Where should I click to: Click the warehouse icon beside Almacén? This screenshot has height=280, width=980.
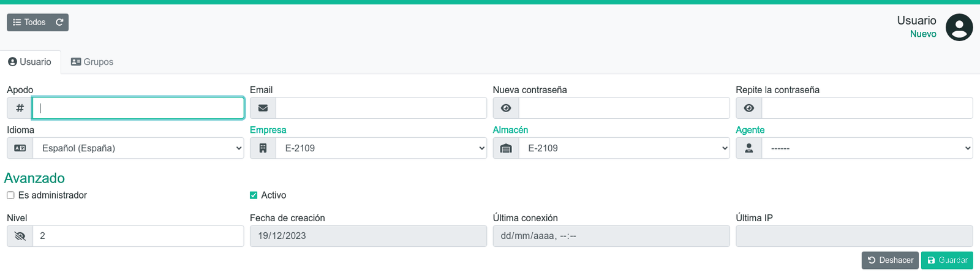click(506, 148)
